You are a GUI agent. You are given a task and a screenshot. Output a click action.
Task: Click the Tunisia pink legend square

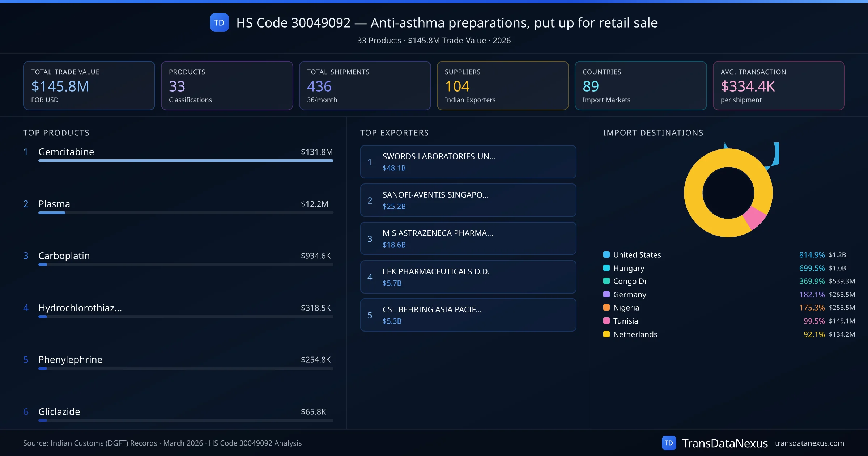[607, 321]
